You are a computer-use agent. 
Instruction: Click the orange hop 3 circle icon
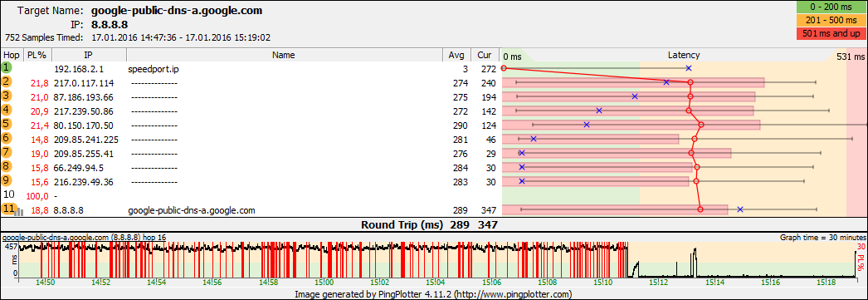tap(6, 96)
